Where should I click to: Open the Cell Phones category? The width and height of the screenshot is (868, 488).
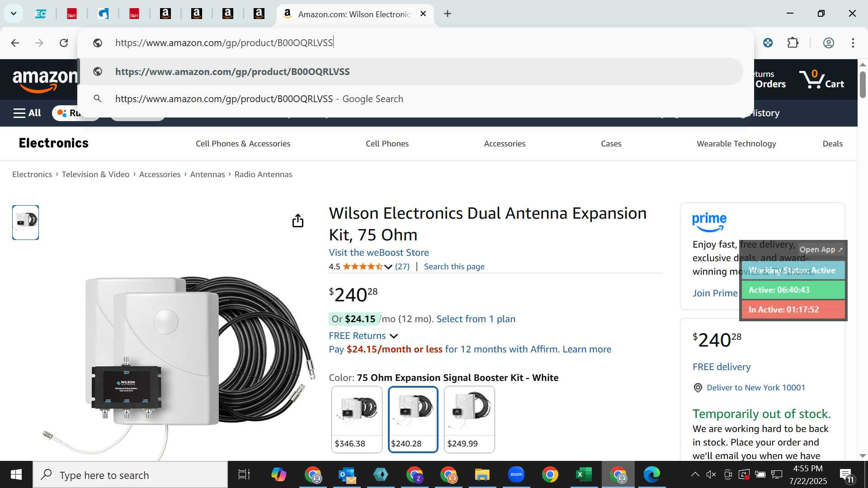click(387, 144)
